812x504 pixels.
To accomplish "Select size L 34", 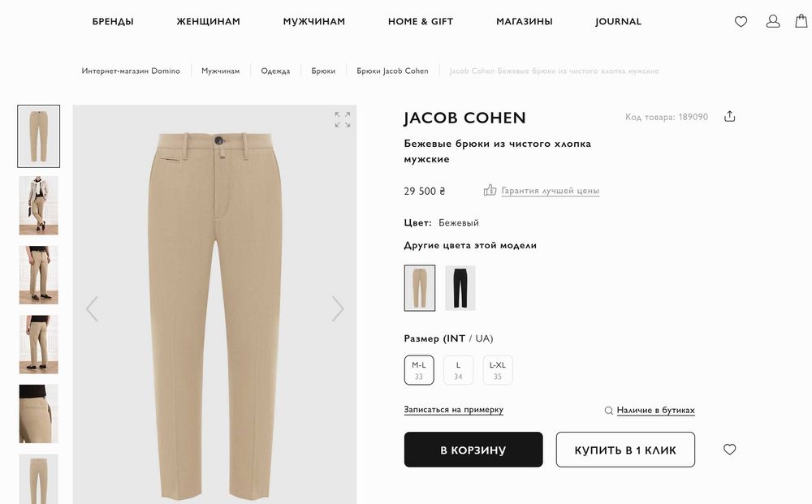I will [x=458, y=370].
